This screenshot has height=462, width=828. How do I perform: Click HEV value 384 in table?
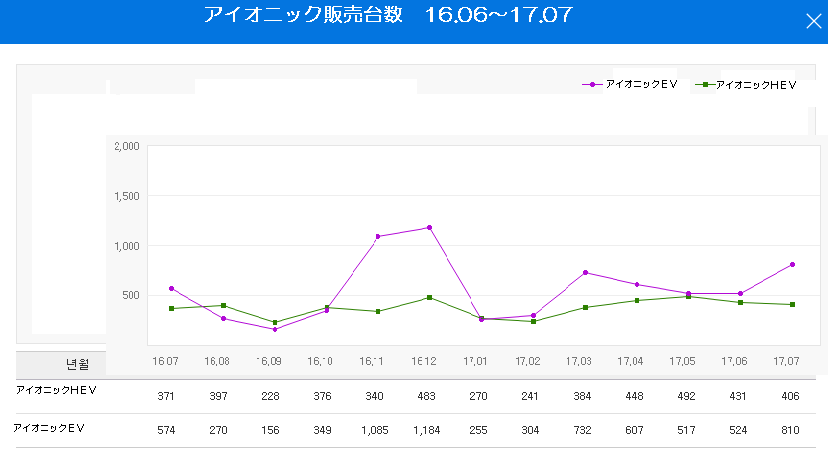tap(582, 396)
